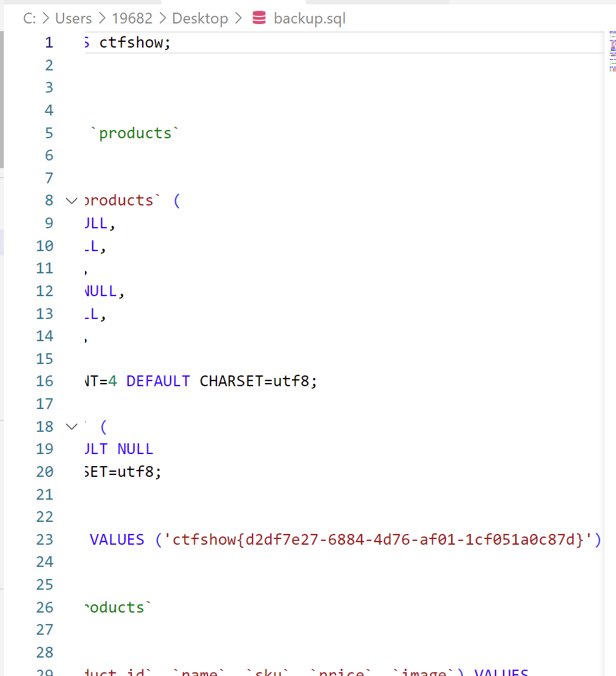The image size is (616, 676).
Task: Click the NULL keyword on line 19
Action: click(x=135, y=449)
